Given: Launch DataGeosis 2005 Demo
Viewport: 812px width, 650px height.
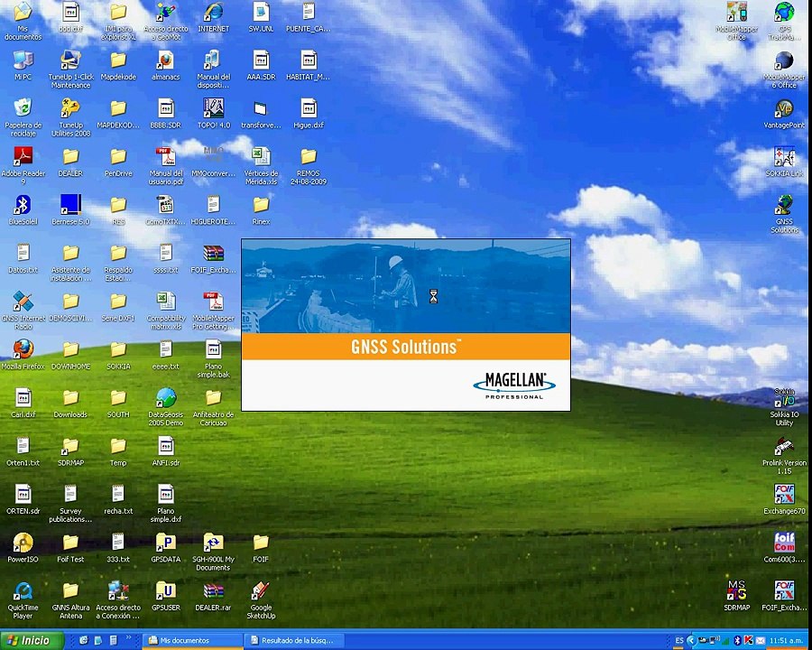Looking at the screenshot, I should (166, 398).
